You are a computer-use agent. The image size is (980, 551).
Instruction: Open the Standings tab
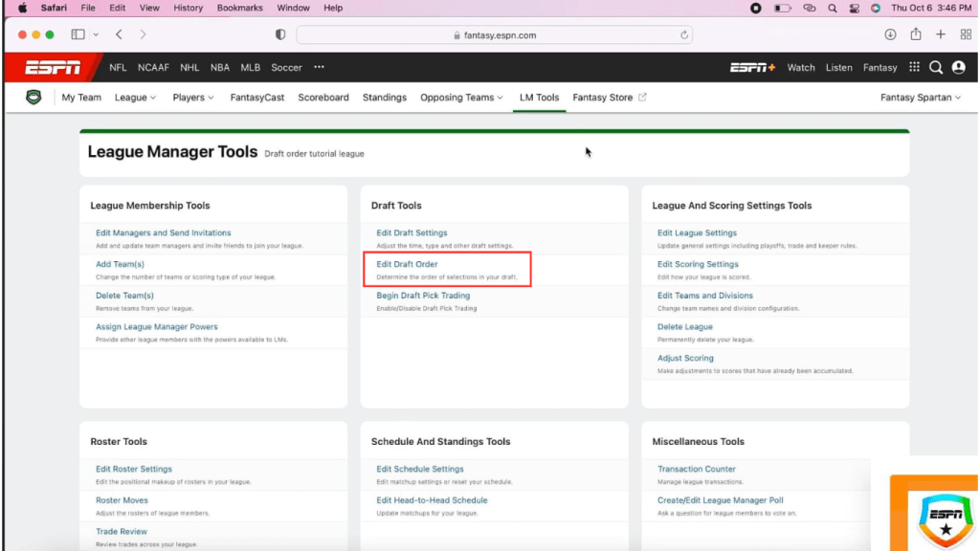coord(385,98)
